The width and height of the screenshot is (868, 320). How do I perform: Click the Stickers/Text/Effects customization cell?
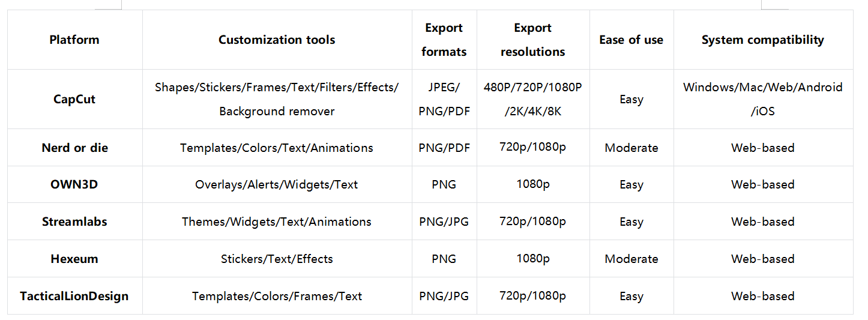[x=277, y=259]
